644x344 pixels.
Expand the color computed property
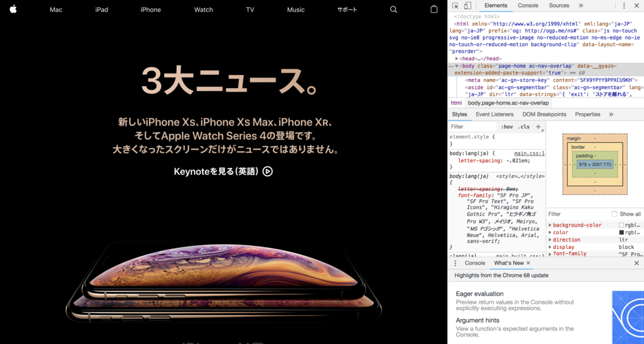coord(550,233)
